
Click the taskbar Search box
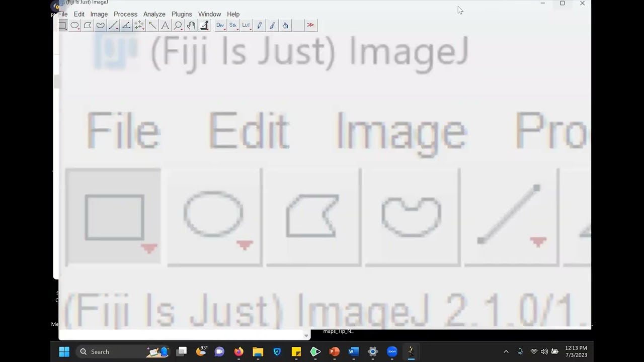click(x=123, y=351)
